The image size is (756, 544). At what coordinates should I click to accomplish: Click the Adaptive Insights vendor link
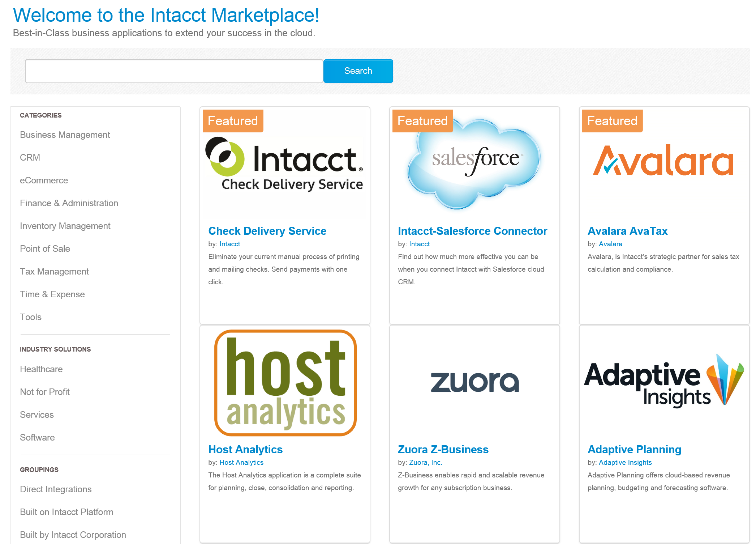point(625,462)
